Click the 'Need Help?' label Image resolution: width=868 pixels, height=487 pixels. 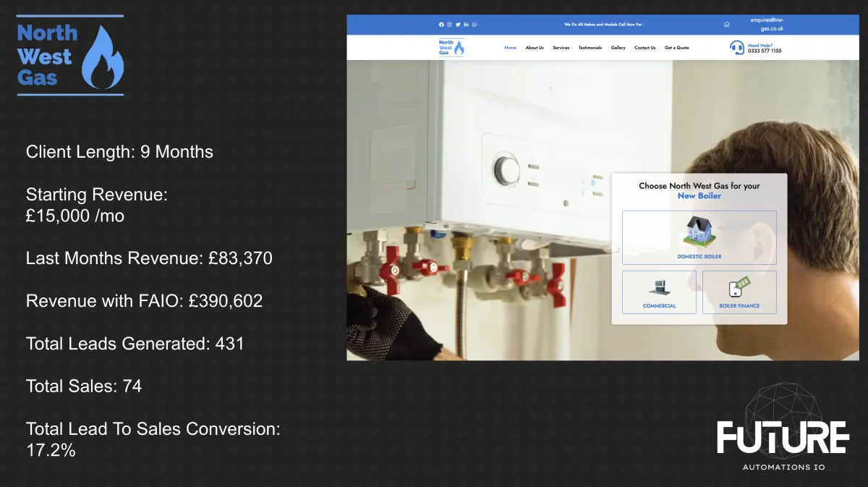[x=760, y=45]
